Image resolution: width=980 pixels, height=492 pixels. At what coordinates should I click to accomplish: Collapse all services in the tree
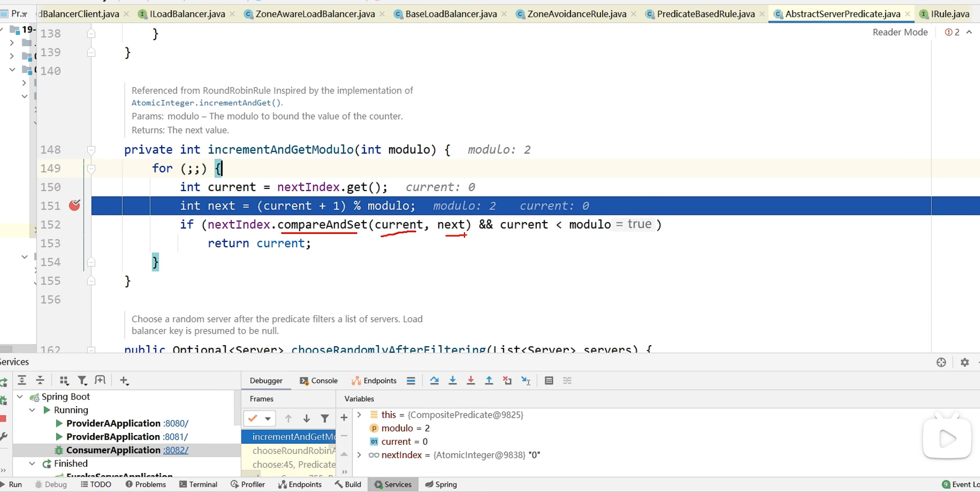coord(40,380)
